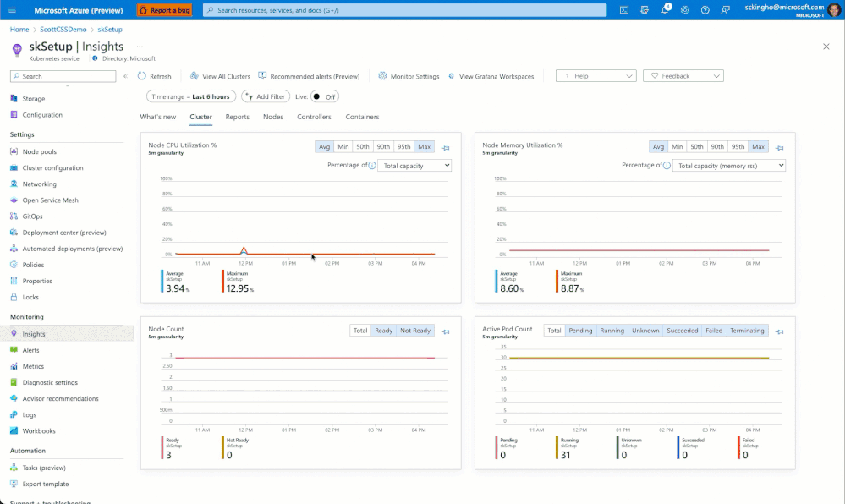This screenshot has width=845, height=504.
Task: Toggle Not Ready in Node Count chart
Action: pyautogui.click(x=415, y=331)
